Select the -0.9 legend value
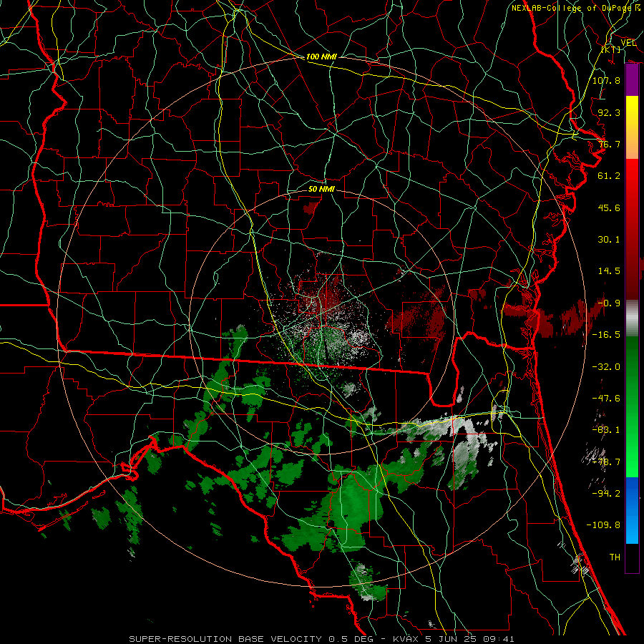Image resolution: width=644 pixels, height=644 pixels. tap(609, 303)
